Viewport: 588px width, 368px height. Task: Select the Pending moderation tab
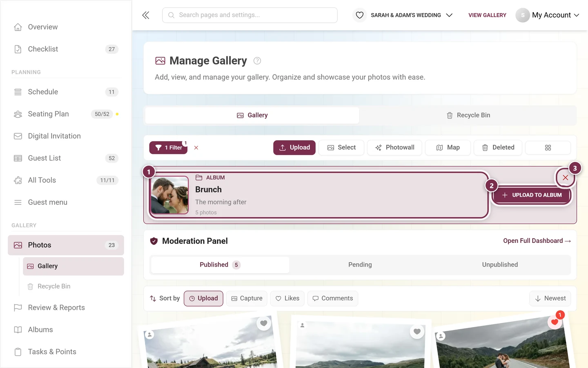point(360,265)
